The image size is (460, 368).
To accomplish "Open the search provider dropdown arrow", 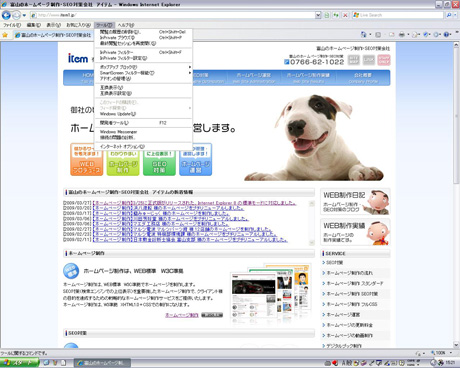I will tap(455, 15).
